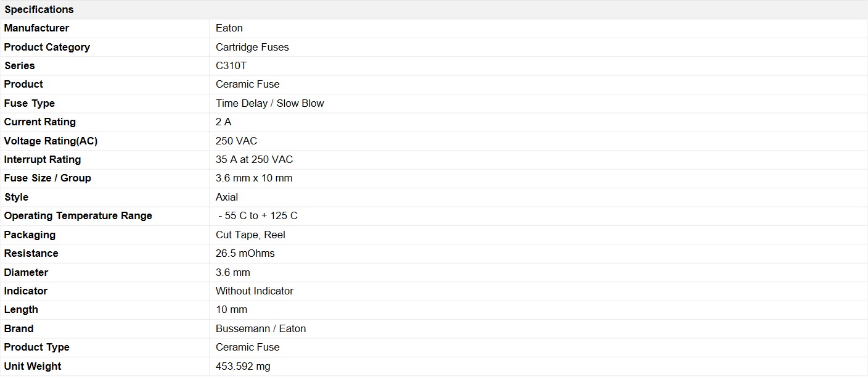Select the Product Type label
This screenshot has width=868, height=379.
(37, 347)
